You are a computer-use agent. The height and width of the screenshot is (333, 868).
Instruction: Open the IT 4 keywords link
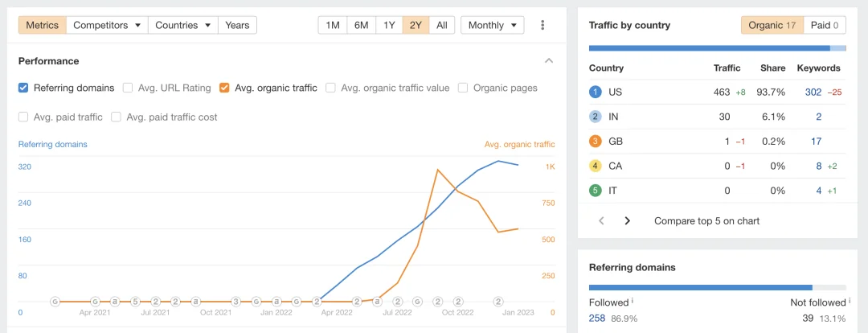(x=819, y=191)
